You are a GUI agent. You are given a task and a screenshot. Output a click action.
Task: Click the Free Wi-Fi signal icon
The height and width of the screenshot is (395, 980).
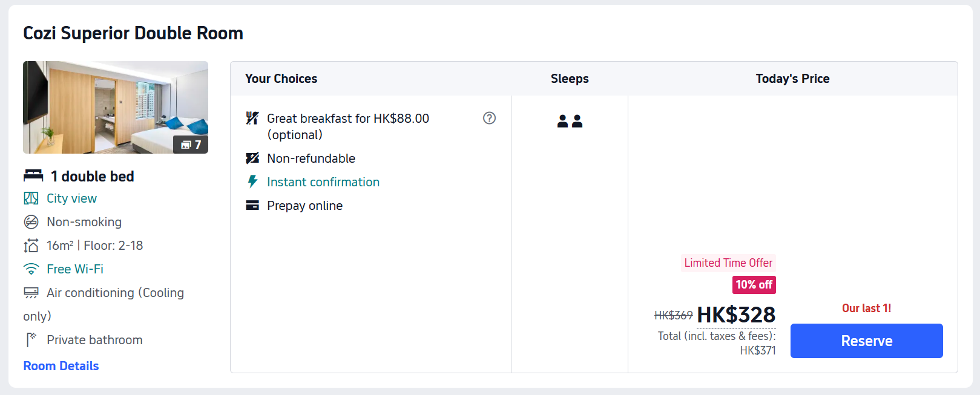31,269
